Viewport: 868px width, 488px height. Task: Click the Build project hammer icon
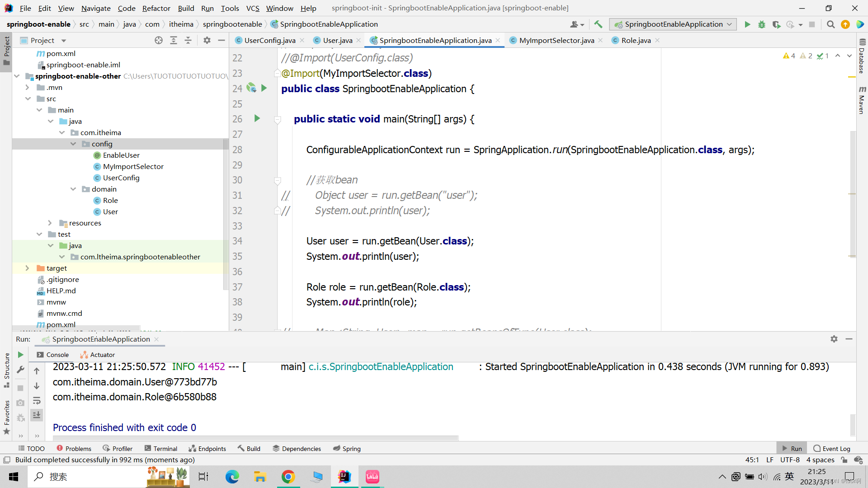[598, 24]
